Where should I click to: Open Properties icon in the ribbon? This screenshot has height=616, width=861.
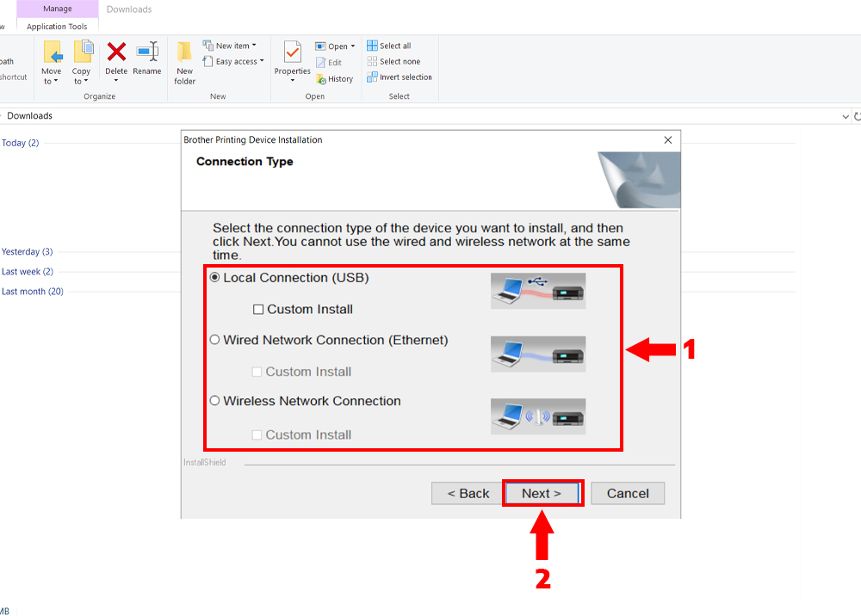[x=293, y=52]
